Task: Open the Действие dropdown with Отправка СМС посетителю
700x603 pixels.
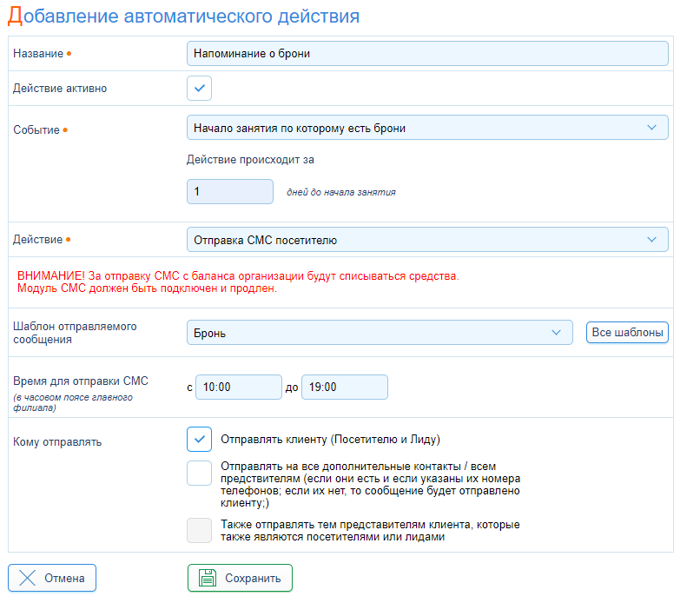Action: (427, 240)
